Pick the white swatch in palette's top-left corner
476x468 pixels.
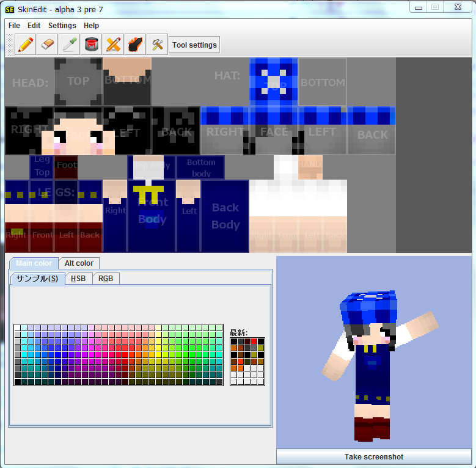coord(17,327)
